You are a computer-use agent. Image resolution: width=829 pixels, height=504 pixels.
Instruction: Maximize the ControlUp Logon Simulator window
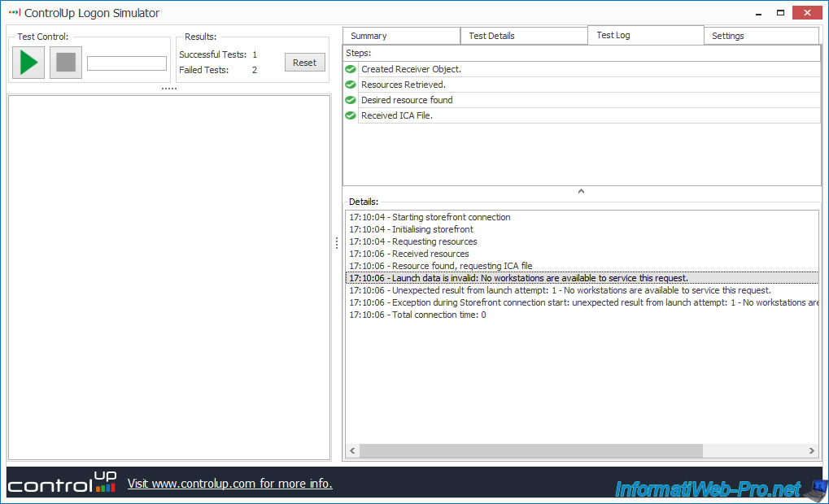pos(780,13)
